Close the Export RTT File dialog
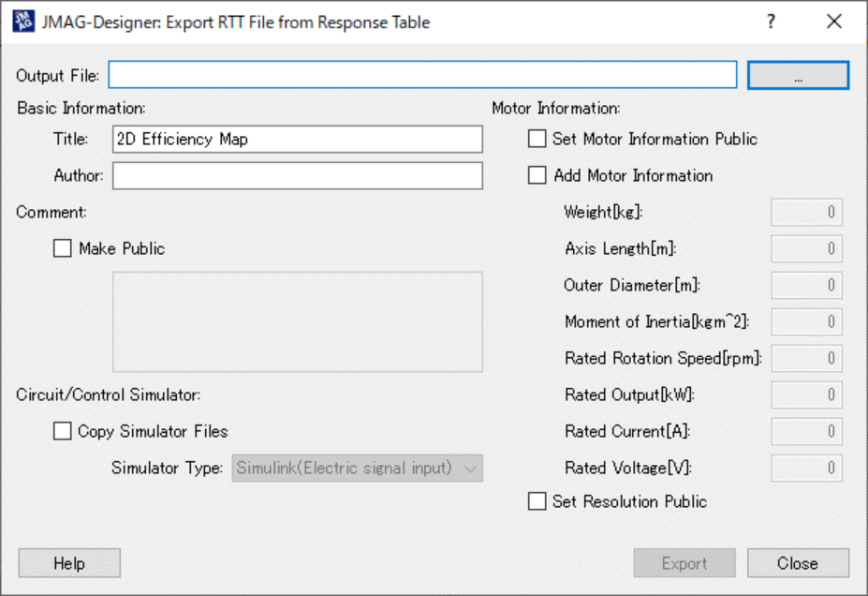This screenshot has width=868, height=596. [833, 22]
